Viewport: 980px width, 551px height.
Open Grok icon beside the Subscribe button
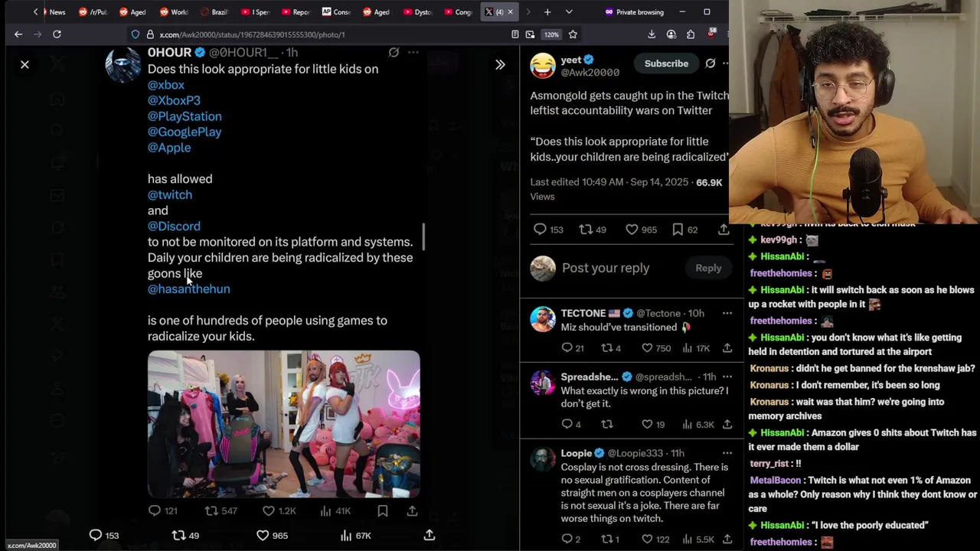click(x=710, y=64)
